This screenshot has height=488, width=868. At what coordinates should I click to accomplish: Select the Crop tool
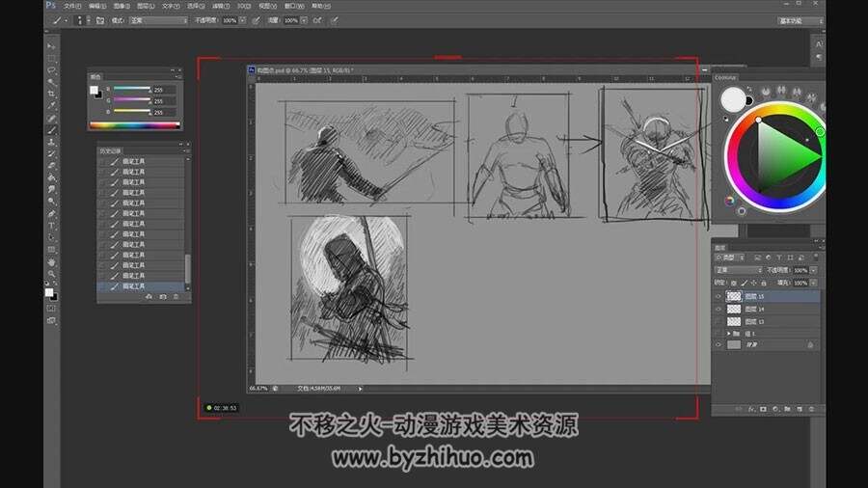click(51, 95)
